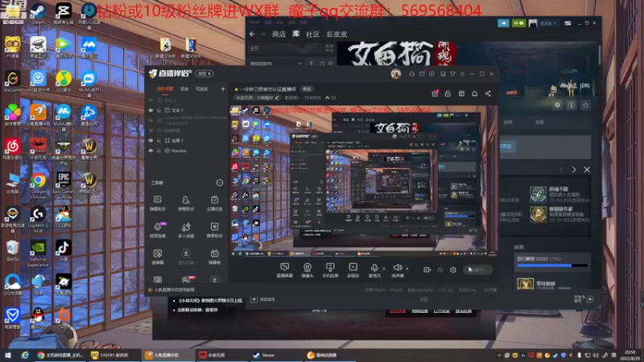Open Steam 库 library tab
644x362 pixels.
295,34
